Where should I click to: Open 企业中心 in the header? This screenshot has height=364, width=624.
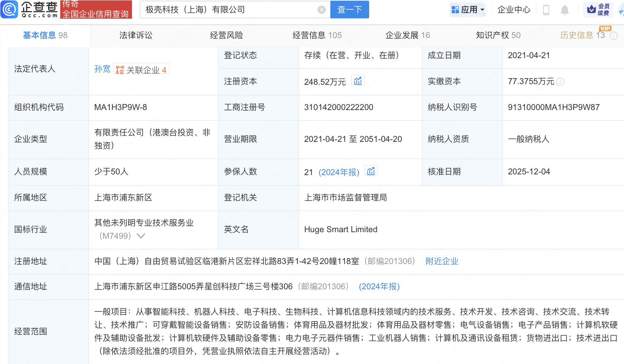tap(514, 10)
